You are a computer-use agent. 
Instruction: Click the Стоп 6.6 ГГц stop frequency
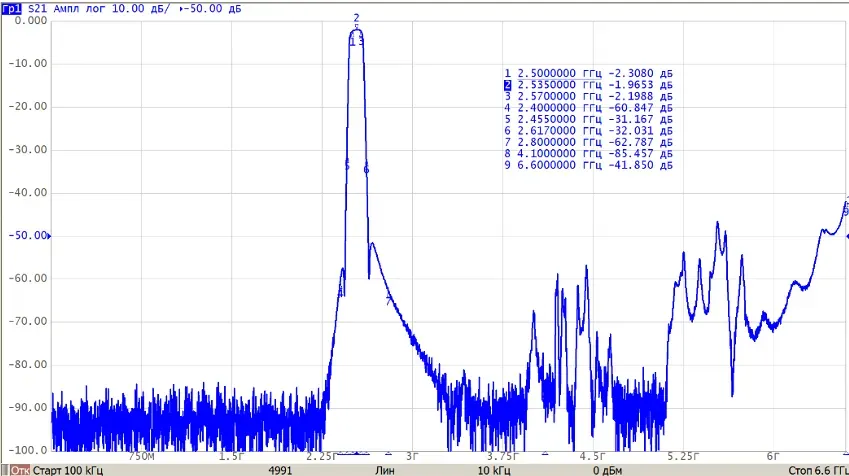click(x=818, y=470)
